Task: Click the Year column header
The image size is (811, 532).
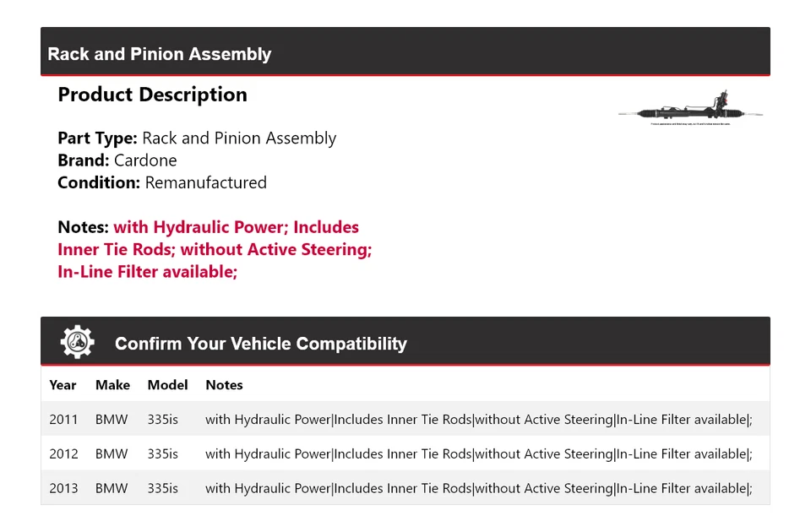Action: [63, 385]
